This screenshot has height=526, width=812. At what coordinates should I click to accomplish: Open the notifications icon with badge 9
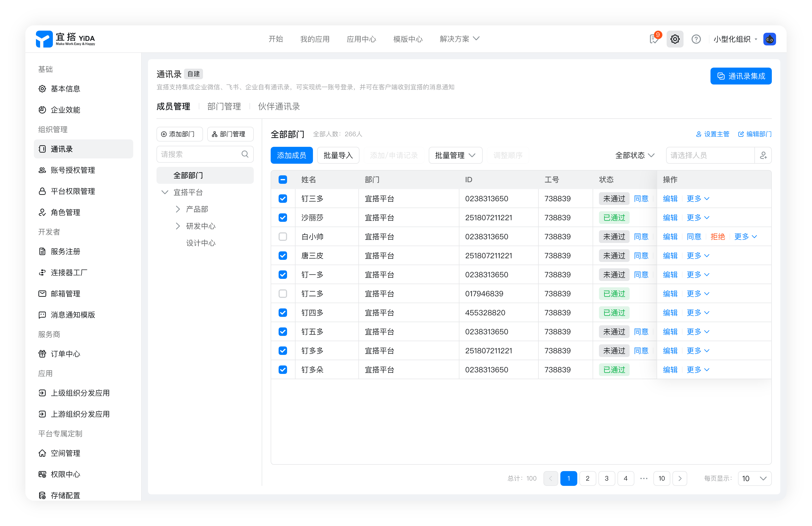click(x=654, y=39)
